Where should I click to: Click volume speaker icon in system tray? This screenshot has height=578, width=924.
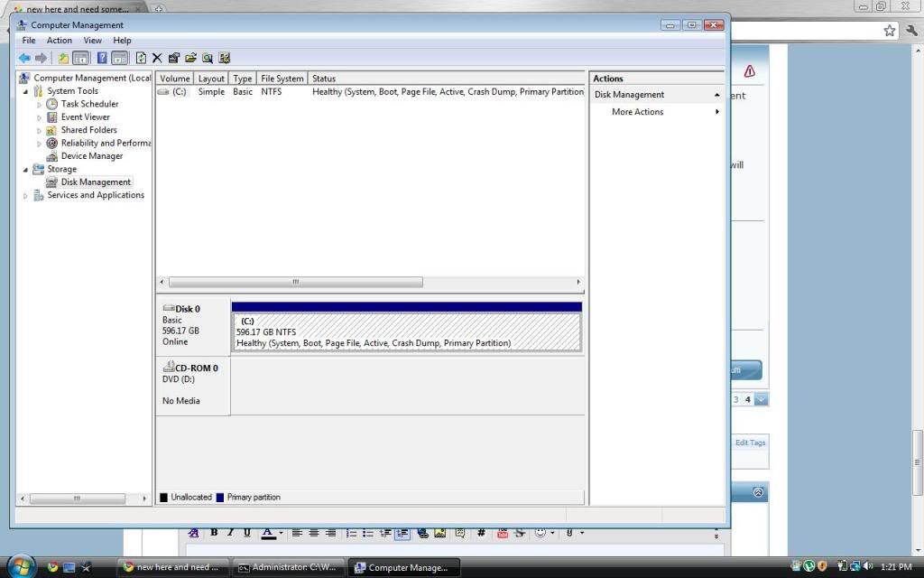pyautogui.click(x=867, y=566)
